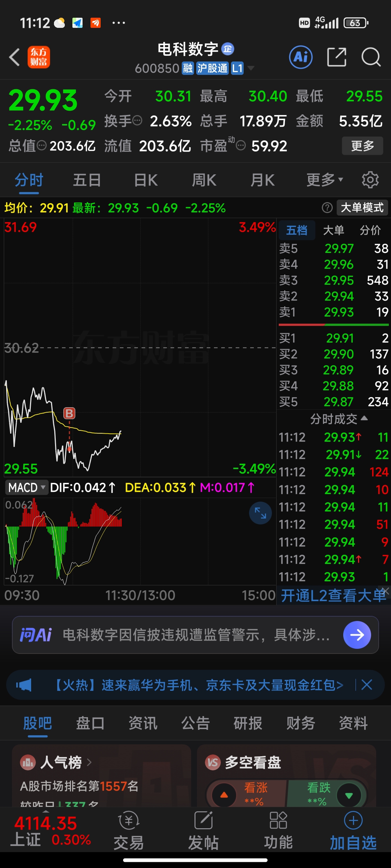Tap 卖3 price 29.95 row
Image resolution: width=391 pixels, height=868 pixels.
[x=333, y=280]
